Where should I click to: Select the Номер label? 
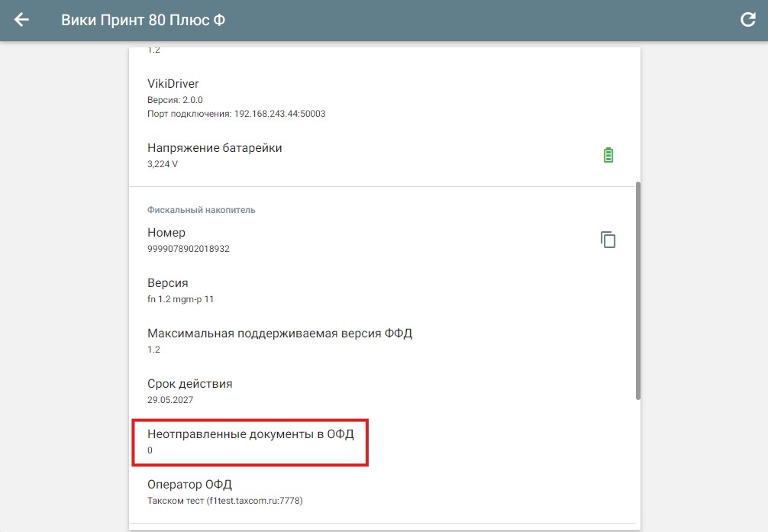(x=166, y=233)
